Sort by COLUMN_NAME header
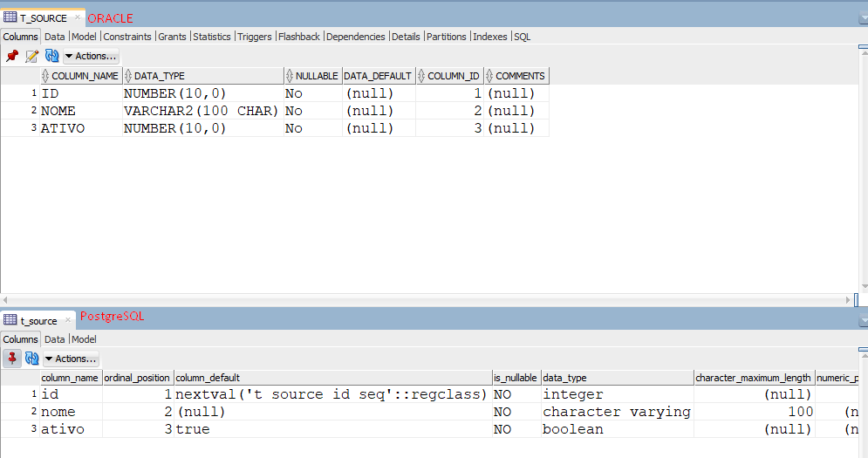The width and height of the screenshot is (868, 458). coord(81,76)
